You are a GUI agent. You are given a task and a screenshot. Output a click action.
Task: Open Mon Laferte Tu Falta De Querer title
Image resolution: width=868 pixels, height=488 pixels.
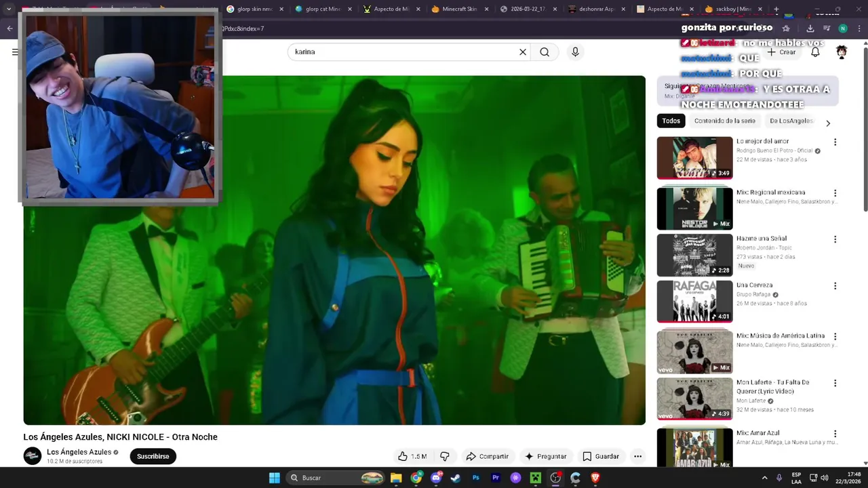773,386
